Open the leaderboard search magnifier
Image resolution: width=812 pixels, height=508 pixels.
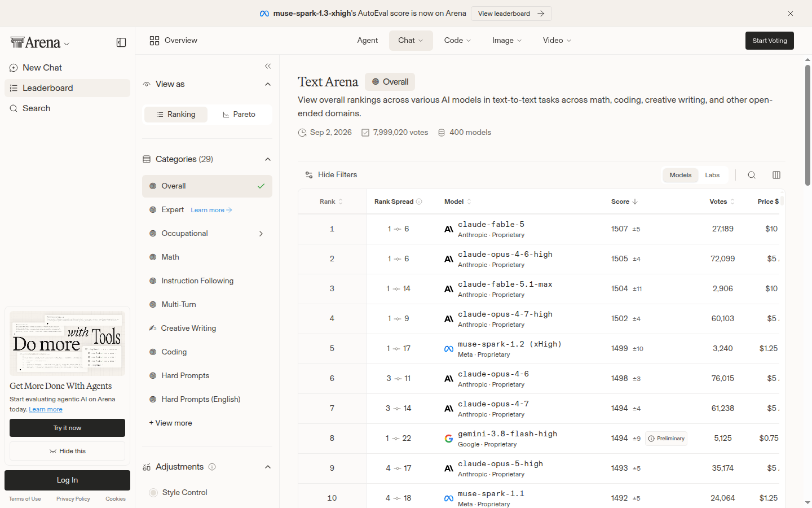[x=752, y=175]
